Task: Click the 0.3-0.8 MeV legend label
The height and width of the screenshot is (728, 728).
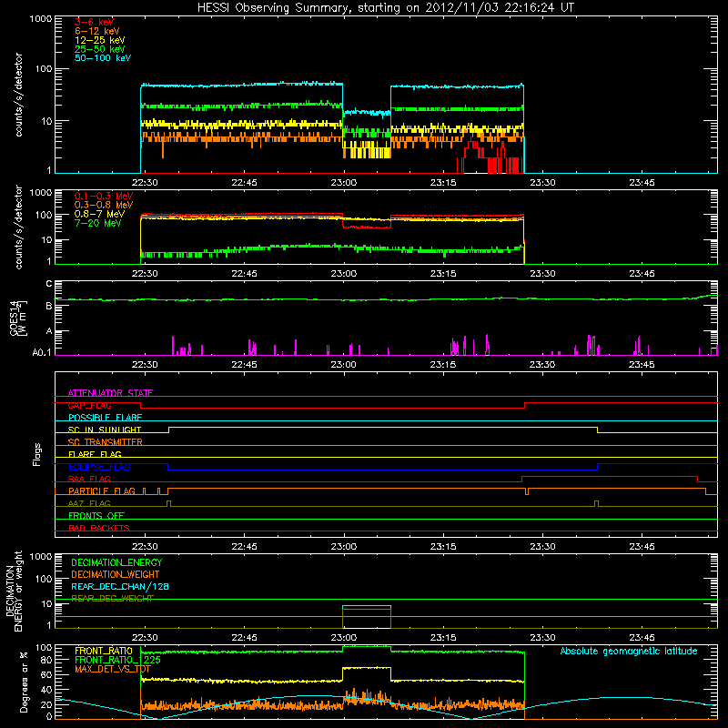Action: pos(104,206)
